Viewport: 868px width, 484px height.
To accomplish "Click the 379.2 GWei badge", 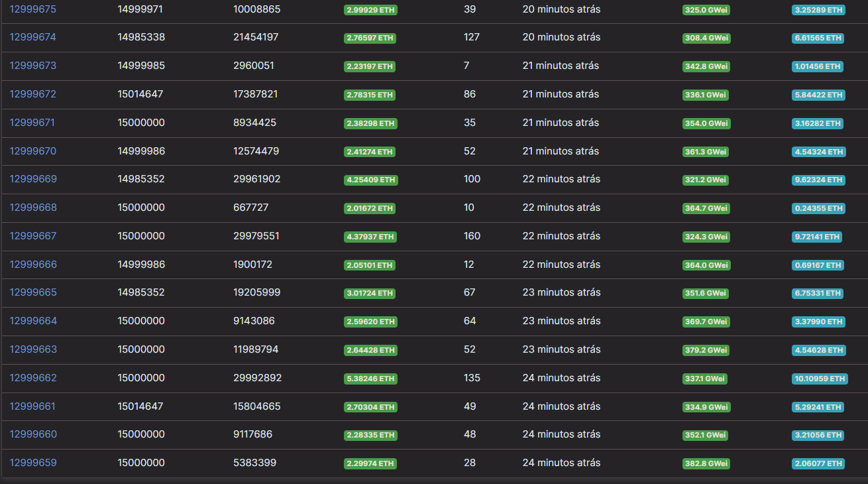I will (x=706, y=350).
